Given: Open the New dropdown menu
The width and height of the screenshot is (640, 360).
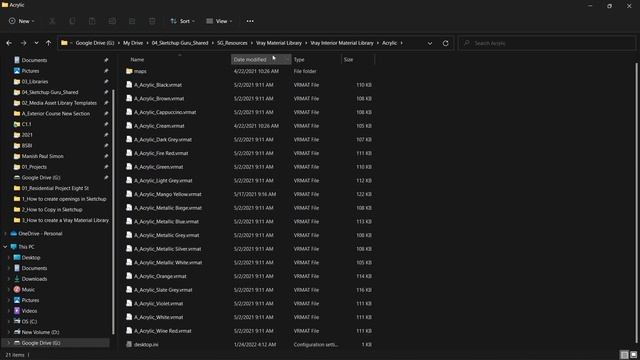Looking at the screenshot, I should click(22, 21).
